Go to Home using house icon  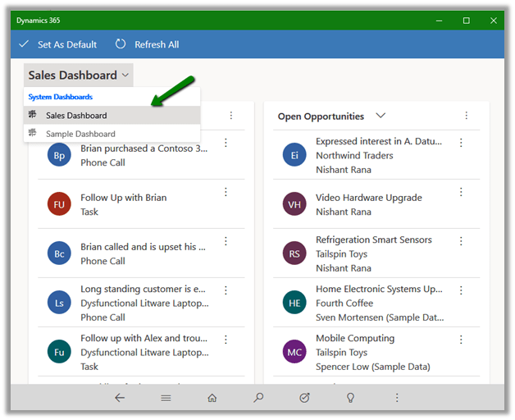(212, 398)
